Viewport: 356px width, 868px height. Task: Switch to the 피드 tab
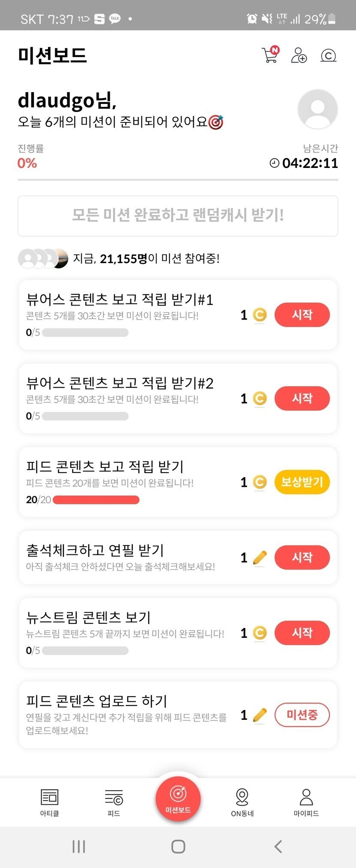[x=114, y=802]
